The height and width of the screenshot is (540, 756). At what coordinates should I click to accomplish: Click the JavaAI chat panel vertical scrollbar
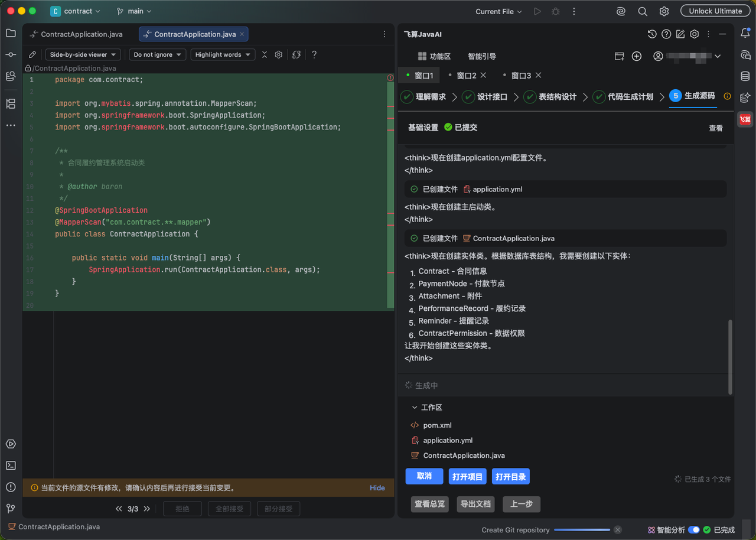point(731,357)
